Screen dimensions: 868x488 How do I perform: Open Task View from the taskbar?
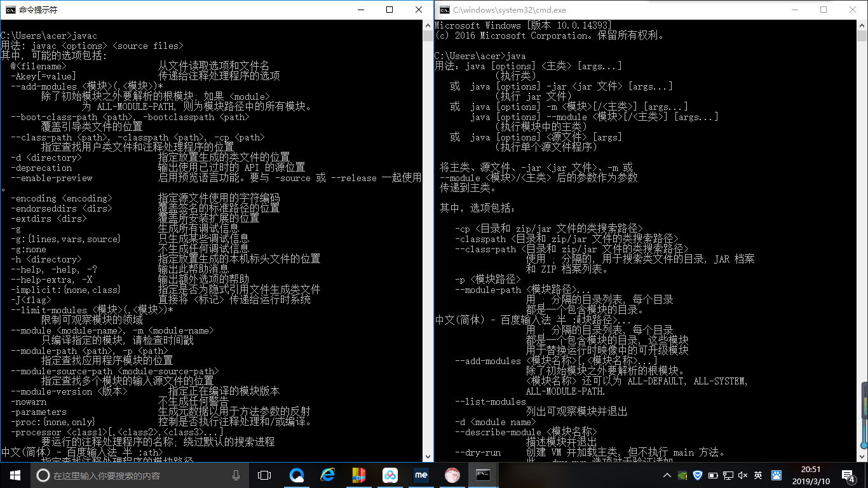[x=264, y=475]
